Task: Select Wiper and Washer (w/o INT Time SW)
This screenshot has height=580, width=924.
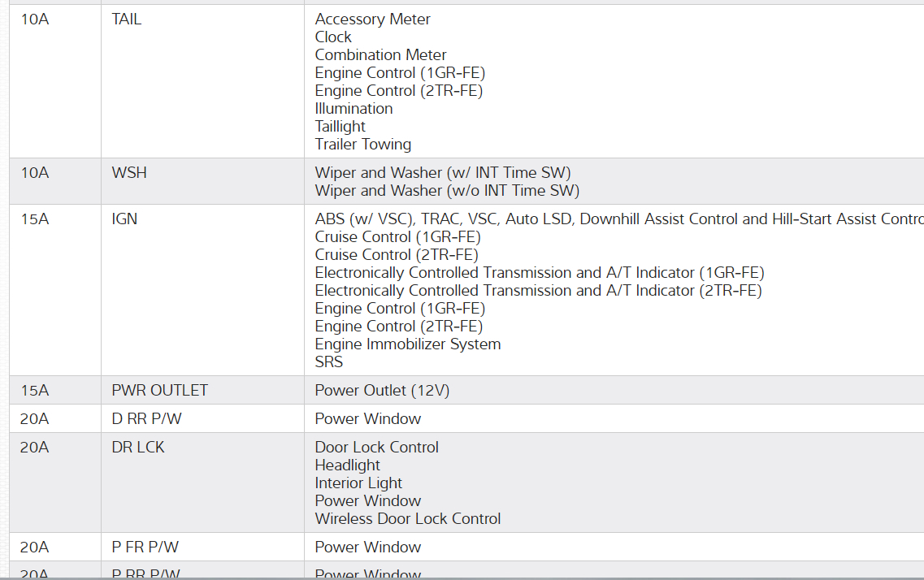Action: [x=447, y=191]
